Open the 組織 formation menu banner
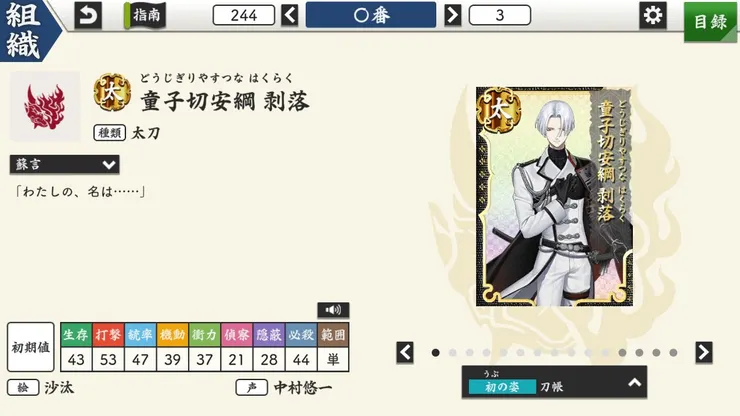This screenshot has height=416, width=740. (x=27, y=31)
